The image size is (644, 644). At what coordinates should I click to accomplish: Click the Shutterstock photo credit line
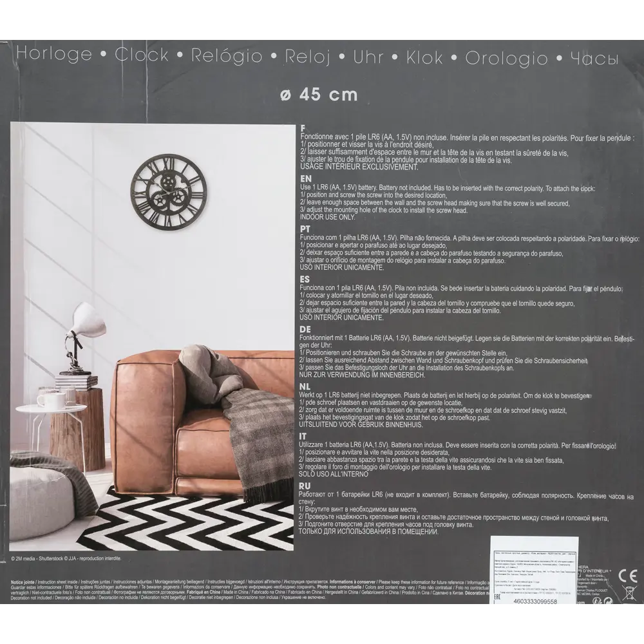[x=66, y=558]
